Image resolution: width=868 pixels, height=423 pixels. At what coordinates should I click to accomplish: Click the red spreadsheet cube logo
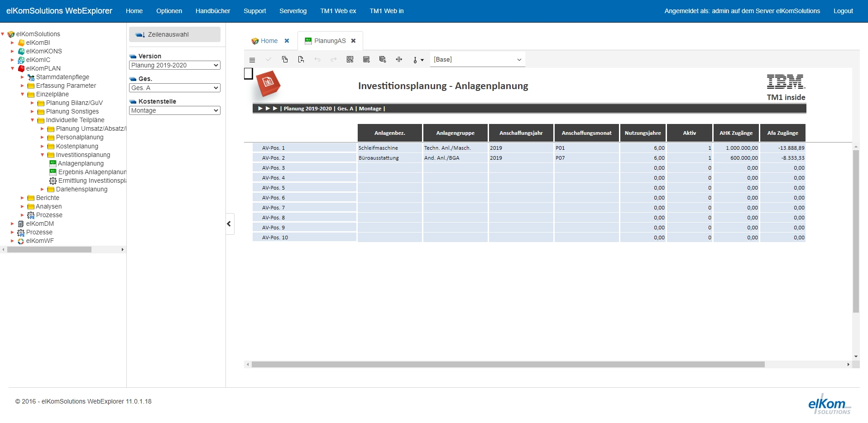[268, 83]
